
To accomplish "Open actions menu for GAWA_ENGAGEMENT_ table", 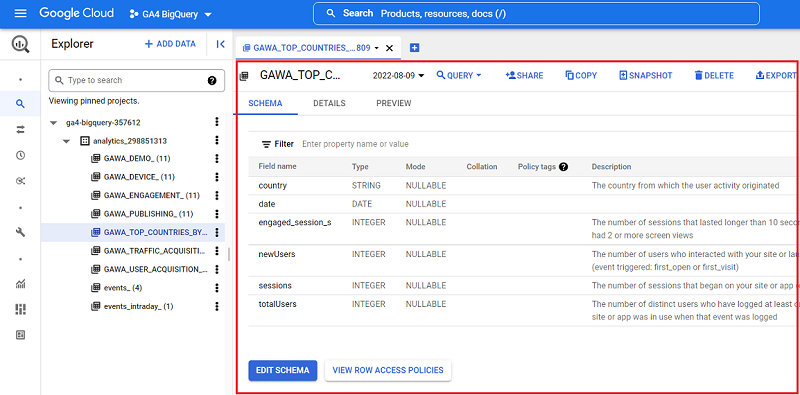I will click(x=217, y=195).
